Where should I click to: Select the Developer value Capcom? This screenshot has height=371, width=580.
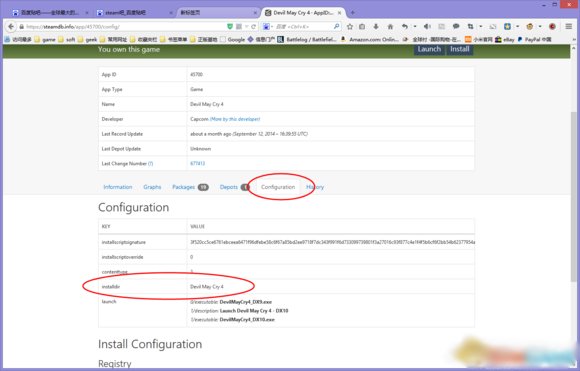tap(199, 119)
